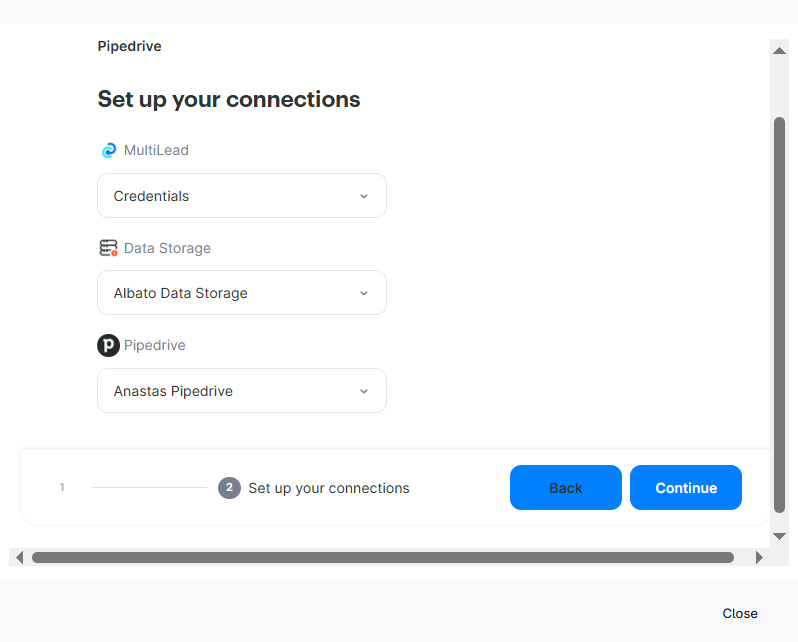Expand the Albato Data Storage dropdown
Image resolution: width=798 pixels, height=642 pixels.
tap(242, 293)
